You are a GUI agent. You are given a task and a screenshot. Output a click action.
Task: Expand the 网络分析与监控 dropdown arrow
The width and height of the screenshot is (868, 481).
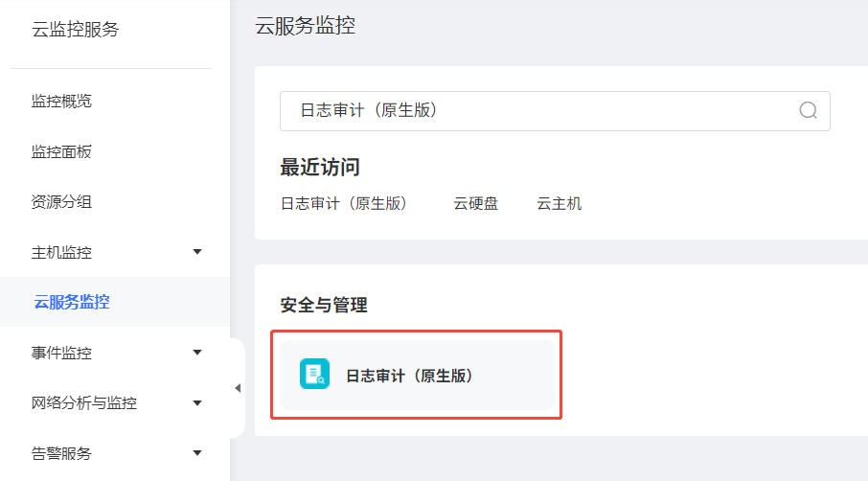(x=197, y=403)
